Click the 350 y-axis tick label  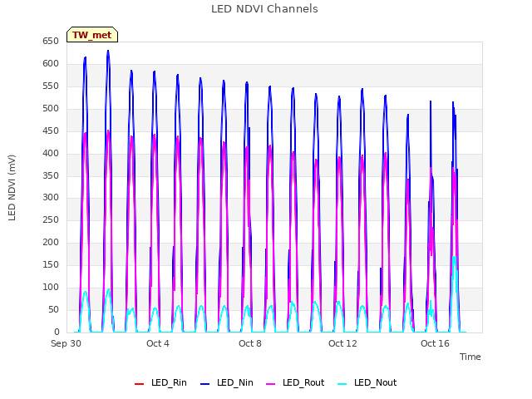coord(51,175)
